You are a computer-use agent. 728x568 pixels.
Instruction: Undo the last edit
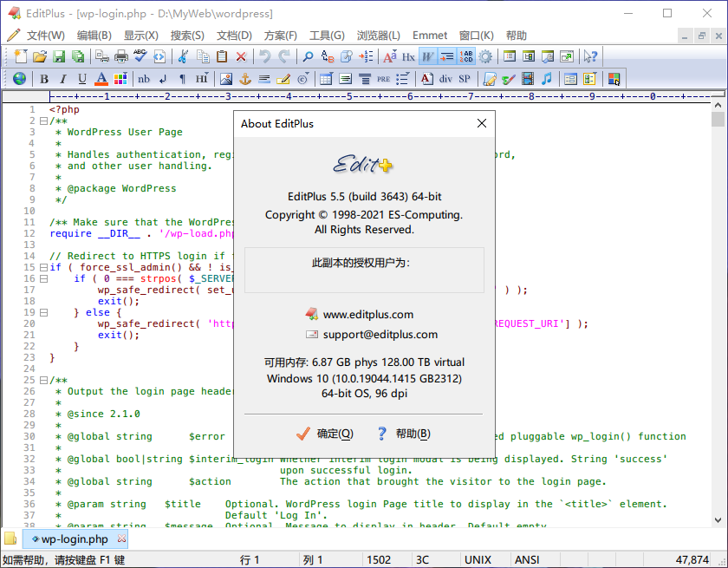tap(264, 56)
